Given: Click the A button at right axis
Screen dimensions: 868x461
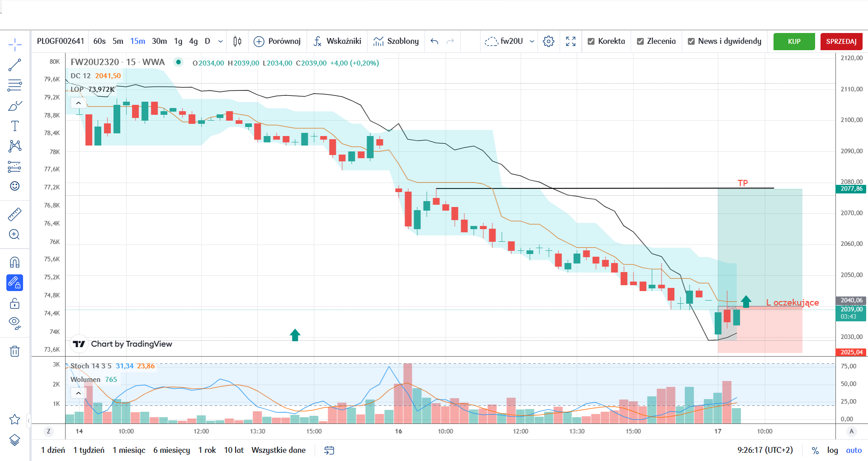Looking at the screenshot, I should pos(851,431).
